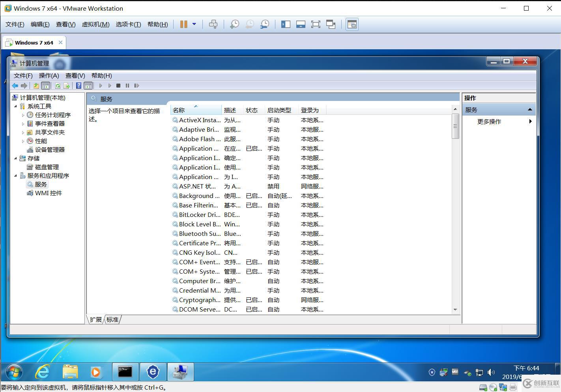Select the ASP.NET 状... service row
Image resolution: width=561 pixels, height=392 pixels.
pos(249,187)
